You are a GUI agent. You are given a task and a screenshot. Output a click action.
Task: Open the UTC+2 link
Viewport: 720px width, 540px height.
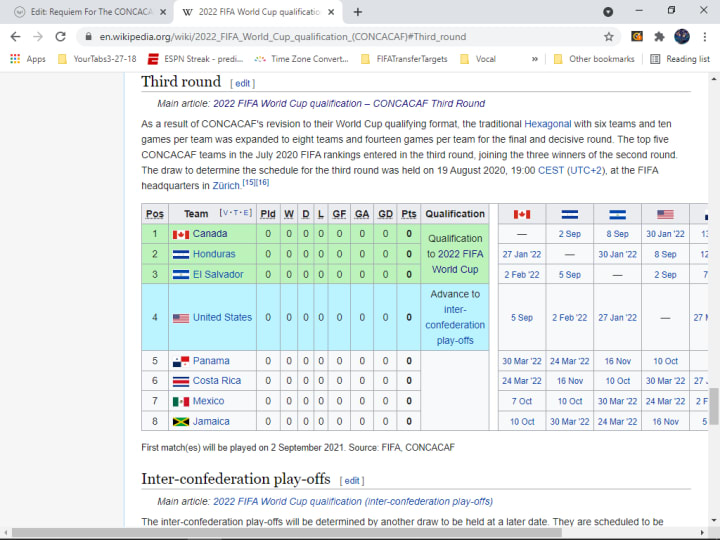coord(586,170)
